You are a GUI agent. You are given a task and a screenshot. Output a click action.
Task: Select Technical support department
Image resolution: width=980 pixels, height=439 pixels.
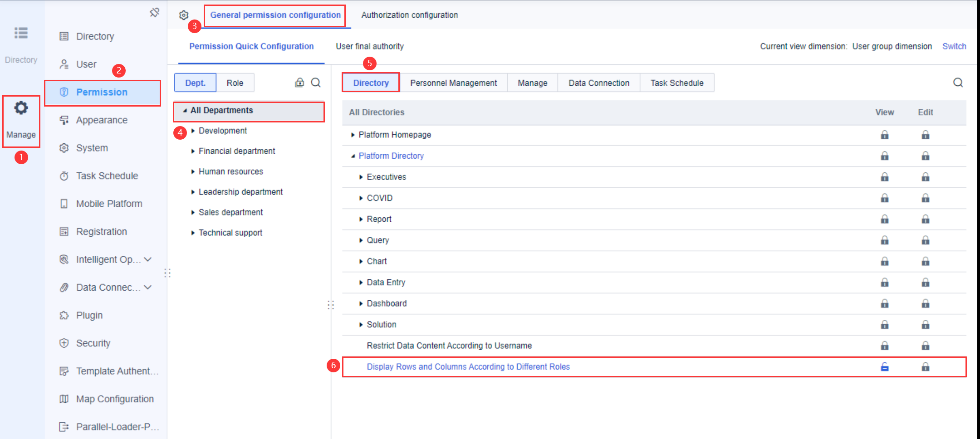coord(230,233)
